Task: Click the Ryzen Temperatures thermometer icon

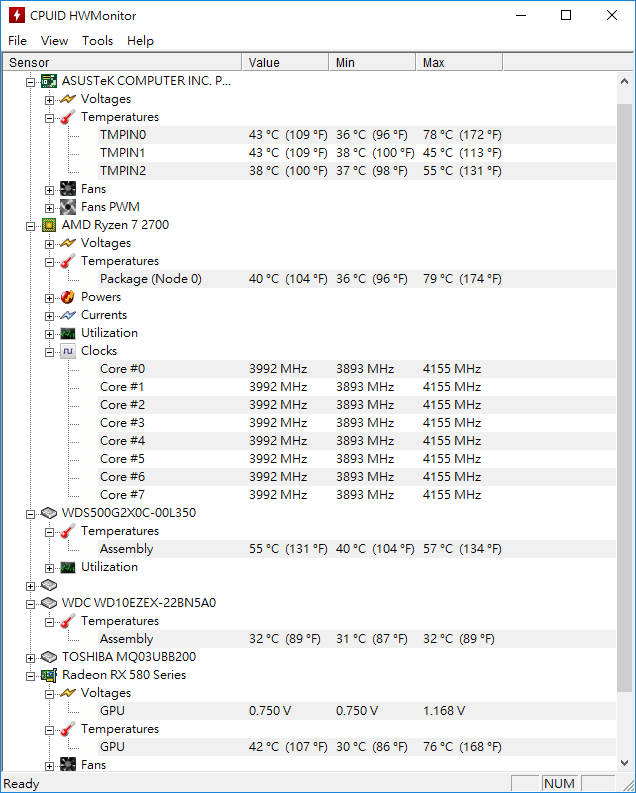Action: [x=68, y=261]
